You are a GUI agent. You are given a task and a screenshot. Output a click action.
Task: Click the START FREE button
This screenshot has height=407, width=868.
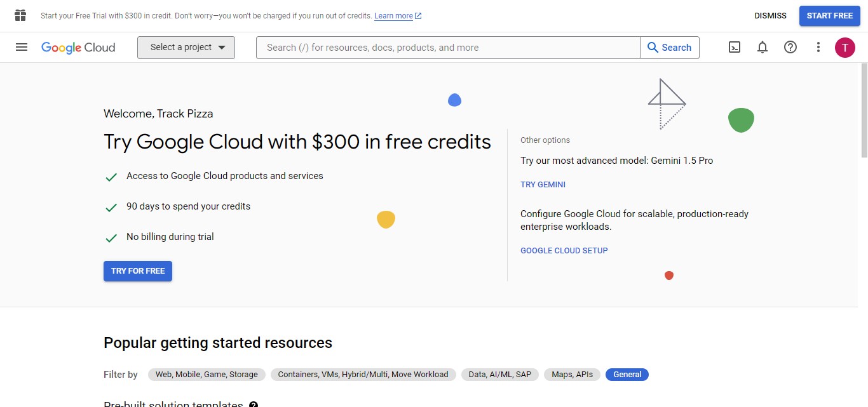(x=829, y=16)
